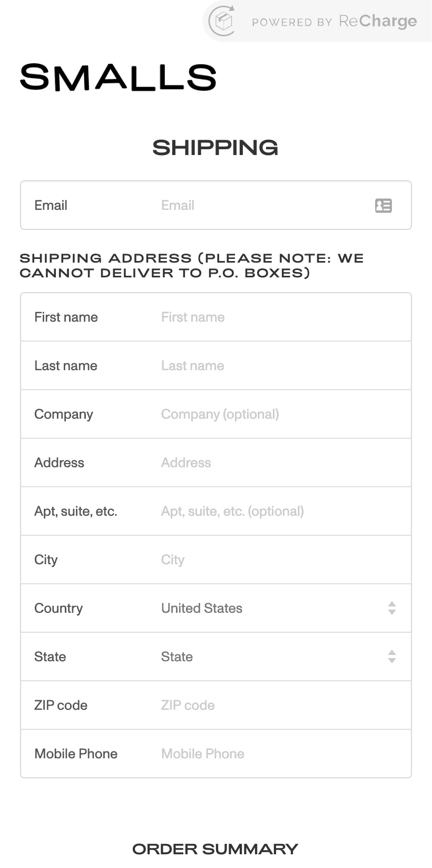The width and height of the screenshot is (432, 868).
Task: Click the SMALLS logo
Action: pyautogui.click(x=118, y=78)
